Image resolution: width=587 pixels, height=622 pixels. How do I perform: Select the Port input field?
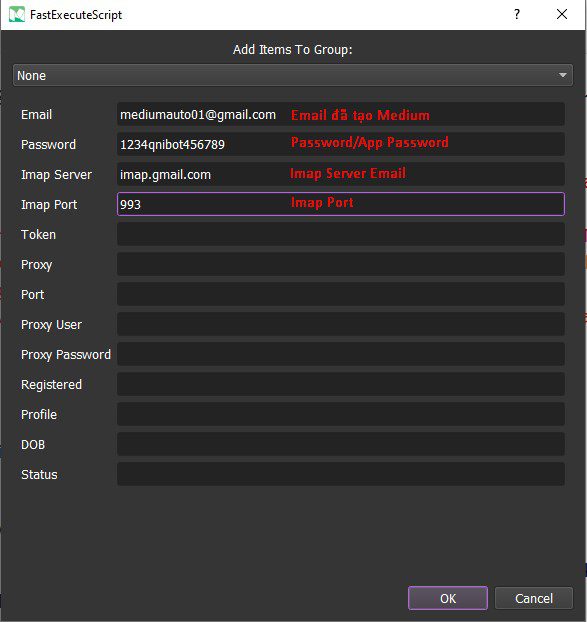tap(341, 294)
